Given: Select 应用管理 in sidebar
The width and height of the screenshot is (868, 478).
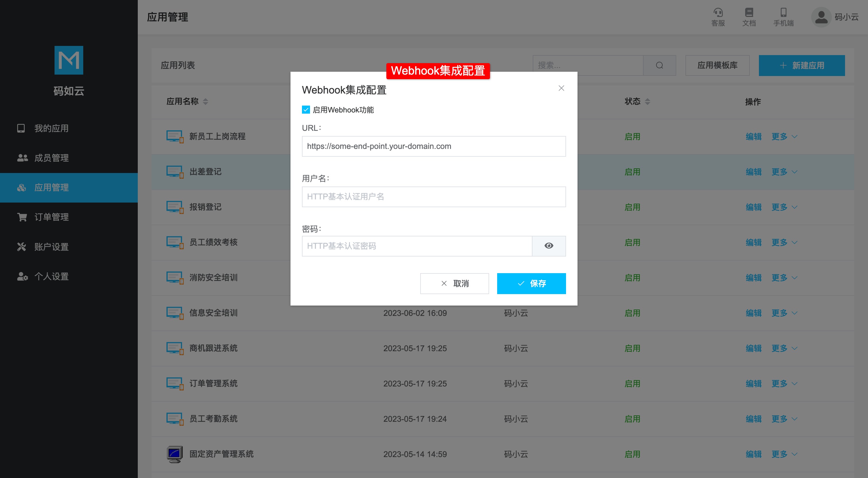Looking at the screenshot, I should point(69,188).
